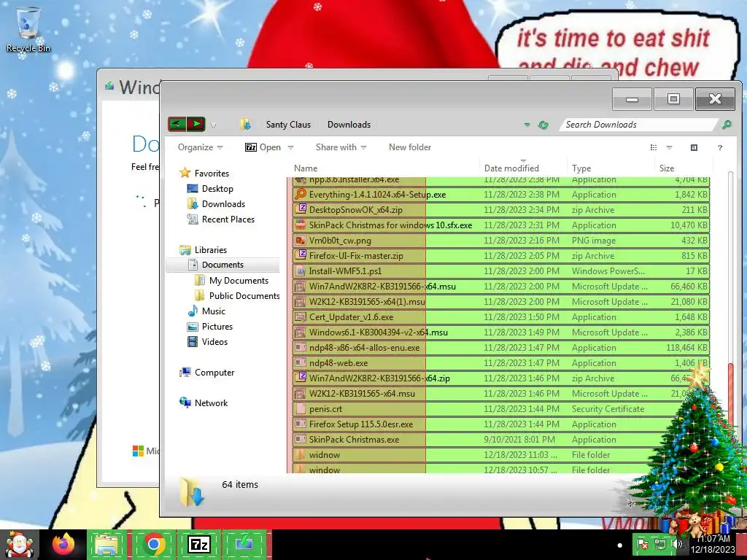Select Public Documents in navigation pane
The height and width of the screenshot is (560, 747).
pyautogui.click(x=237, y=296)
